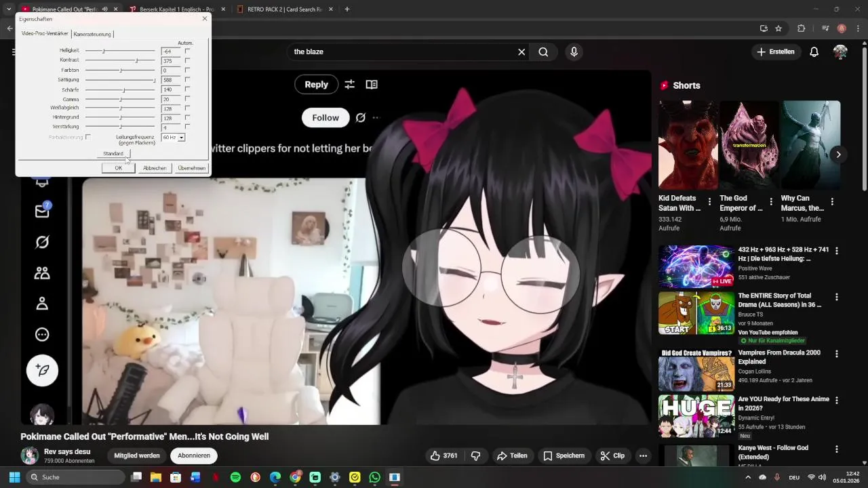
Task: Open Spotify from the taskbar
Action: tap(235, 477)
